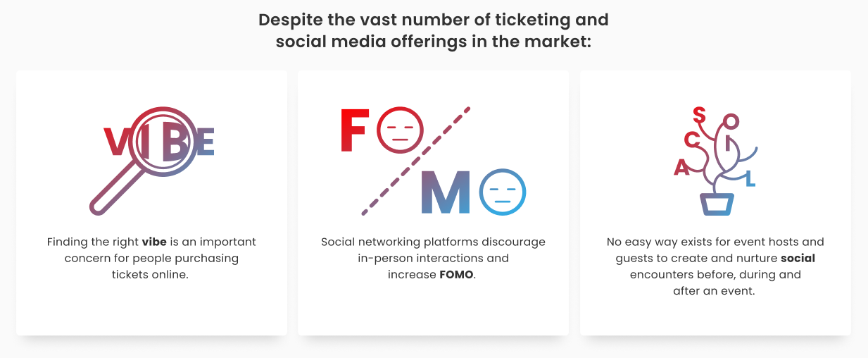Click the letter E right of the magnifier
This screenshot has height=358, width=868.
pyautogui.click(x=204, y=142)
